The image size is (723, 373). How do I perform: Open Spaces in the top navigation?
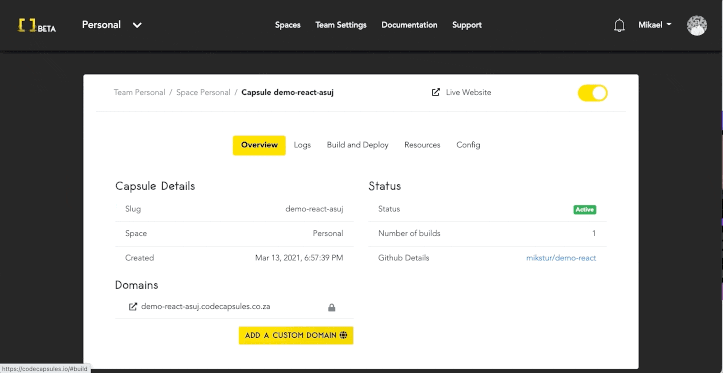pyautogui.click(x=288, y=25)
